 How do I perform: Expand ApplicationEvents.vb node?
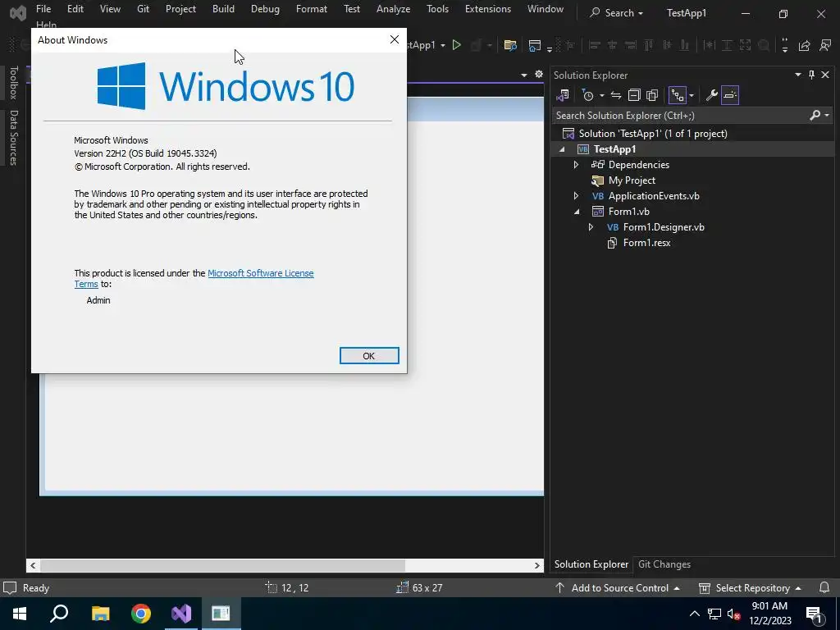(x=577, y=196)
